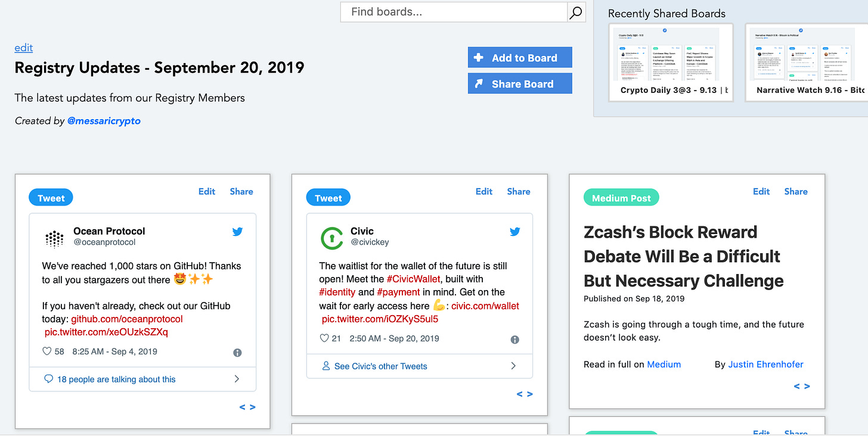Open the @messaricrypto creator link

(104, 121)
